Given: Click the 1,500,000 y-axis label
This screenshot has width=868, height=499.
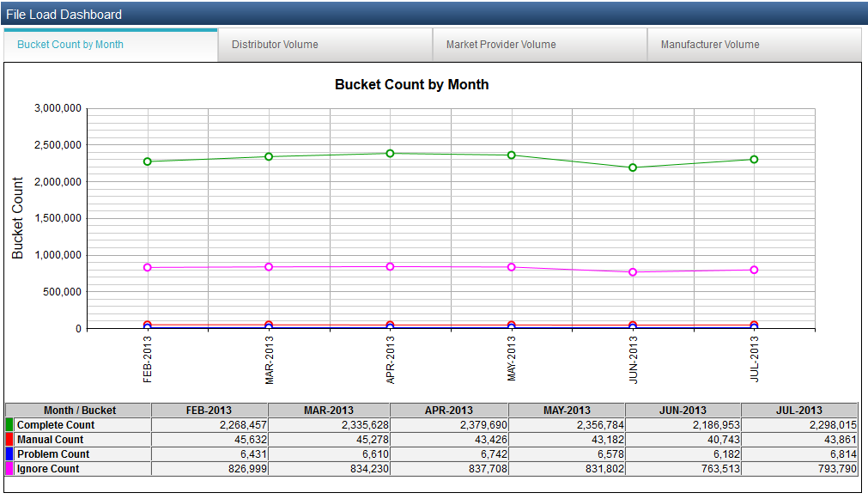Looking at the screenshot, I should click(58, 218).
